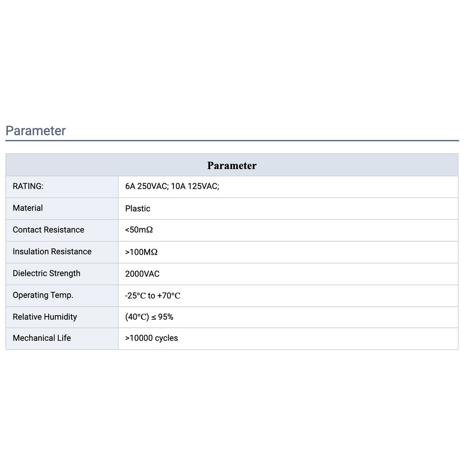Click the 6A 250VAC rating value
Image resolution: width=476 pixels, height=476 pixels.
146,186
